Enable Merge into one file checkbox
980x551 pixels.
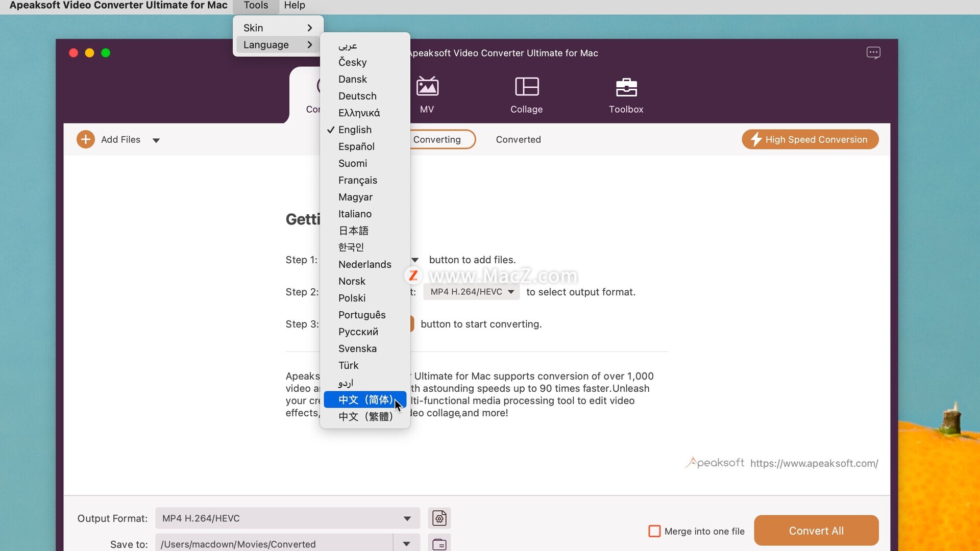coord(654,531)
